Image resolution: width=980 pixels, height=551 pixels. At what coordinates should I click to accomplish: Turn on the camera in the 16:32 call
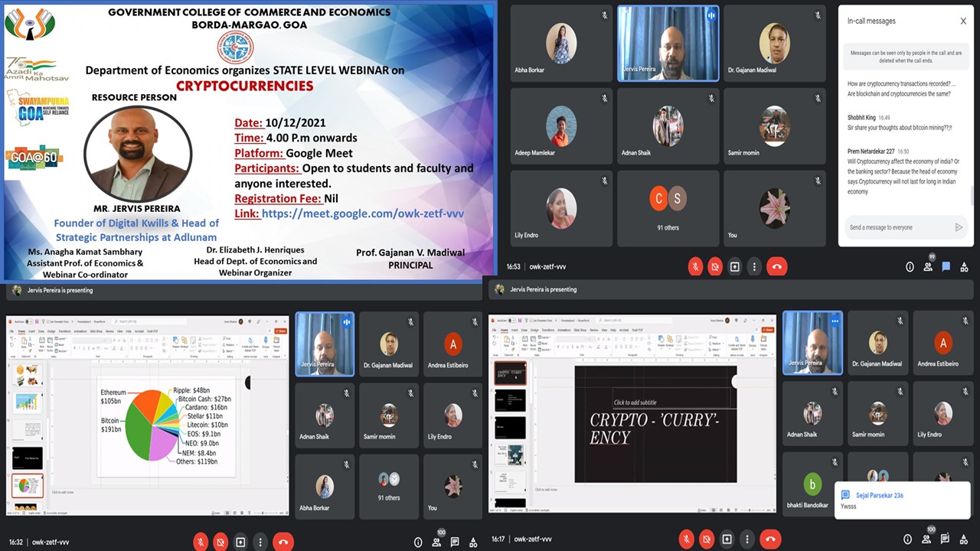220,542
